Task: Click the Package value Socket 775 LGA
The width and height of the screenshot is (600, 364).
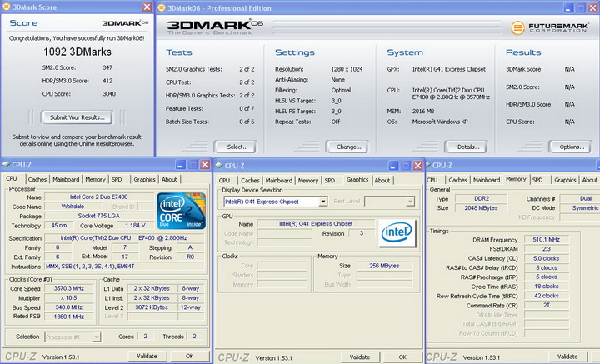Action: click(x=98, y=216)
